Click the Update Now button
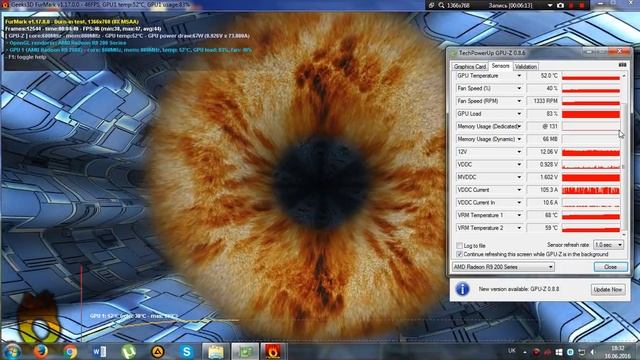This screenshot has height=360, width=640. click(607, 289)
